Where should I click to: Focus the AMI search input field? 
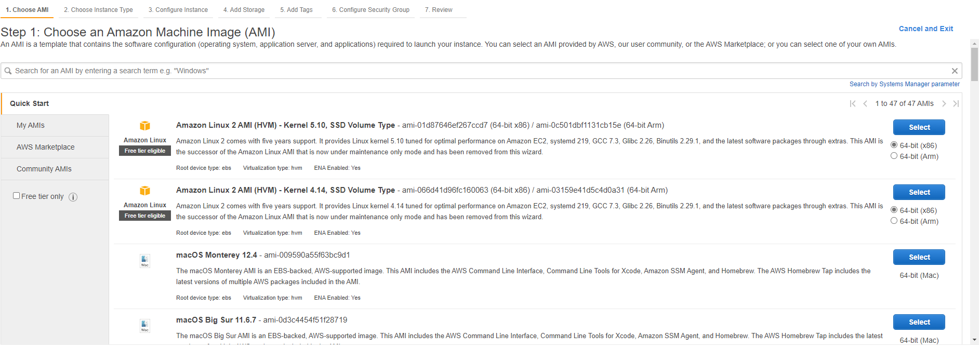pos(481,71)
